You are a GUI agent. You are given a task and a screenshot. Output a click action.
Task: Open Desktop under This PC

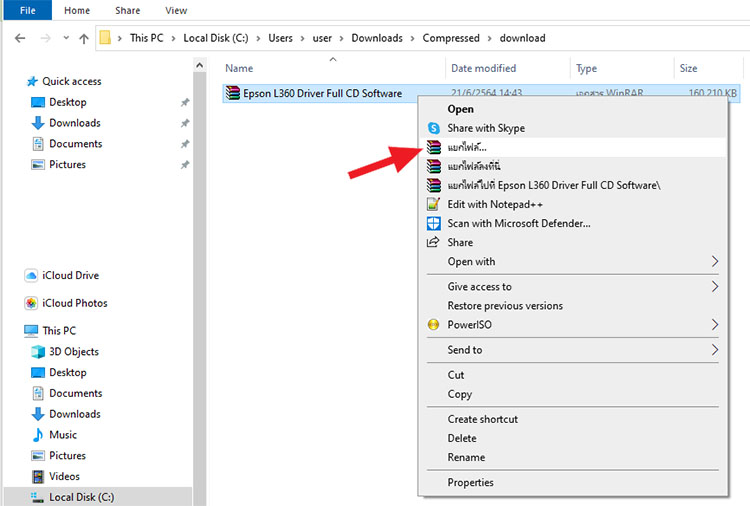[x=68, y=372]
